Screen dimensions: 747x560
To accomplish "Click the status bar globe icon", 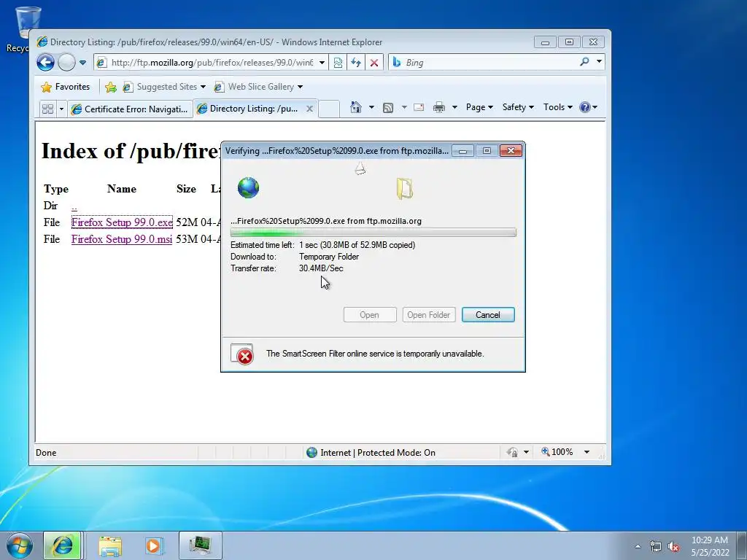I will click(x=312, y=452).
